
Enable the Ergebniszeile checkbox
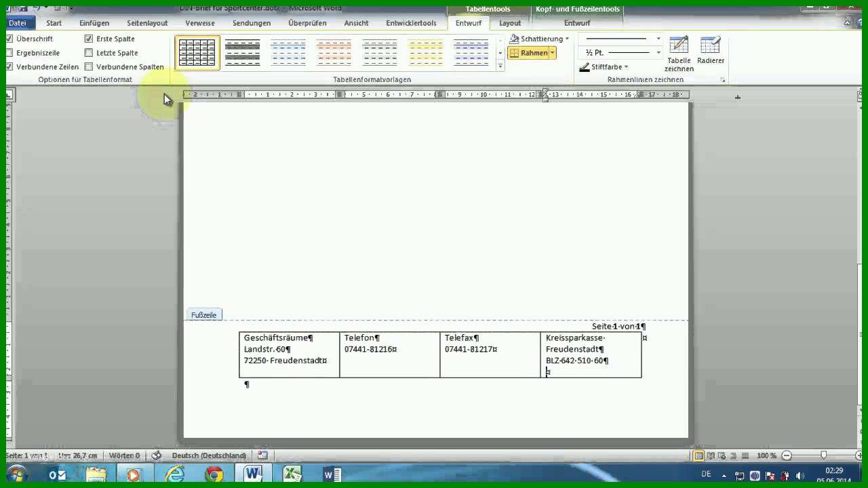pos(9,53)
